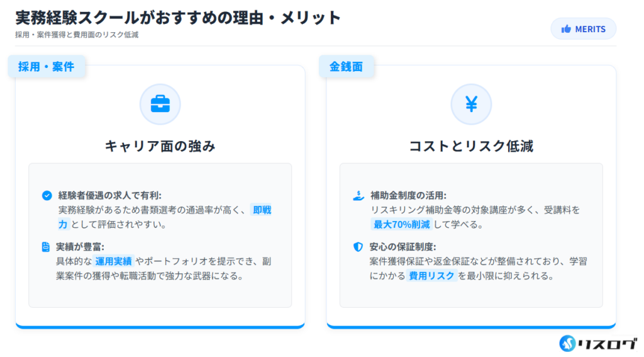Click the subtitle 採用・案件獲得と費用面のリスク低減
644x357 pixels.
coord(77,35)
